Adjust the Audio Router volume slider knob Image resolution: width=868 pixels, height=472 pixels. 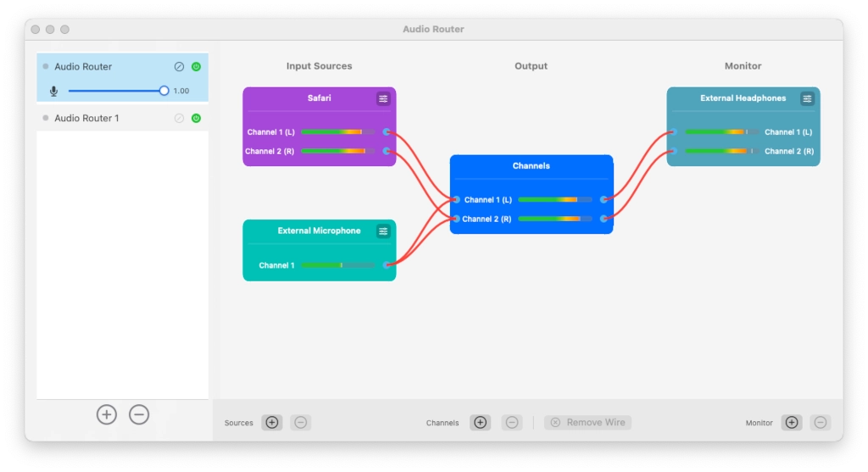coord(164,91)
